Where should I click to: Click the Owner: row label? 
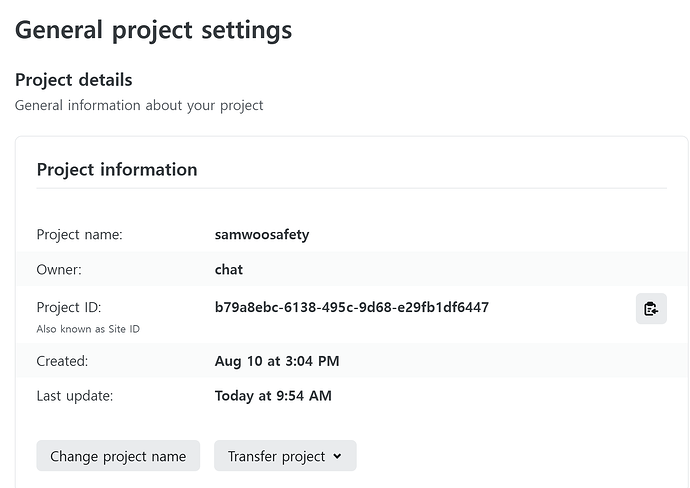coord(59,269)
